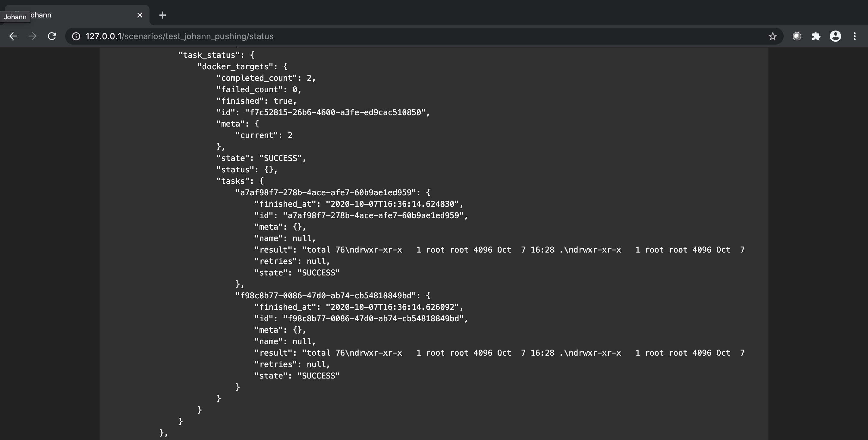Click "name": null under task a7af98f7
868x440 pixels.
[285, 238]
